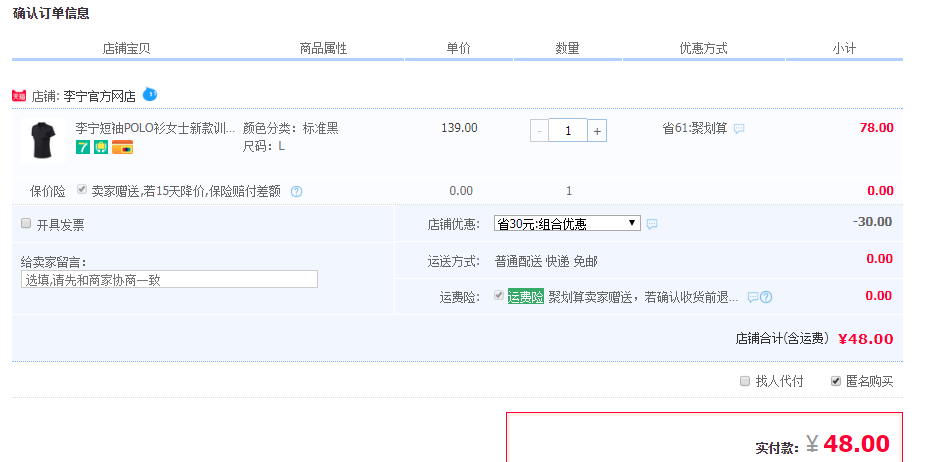938x462 pixels.
Task: Open product title 李宁短袖POLO衫女士新款训... link
Action: pyautogui.click(x=156, y=129)
